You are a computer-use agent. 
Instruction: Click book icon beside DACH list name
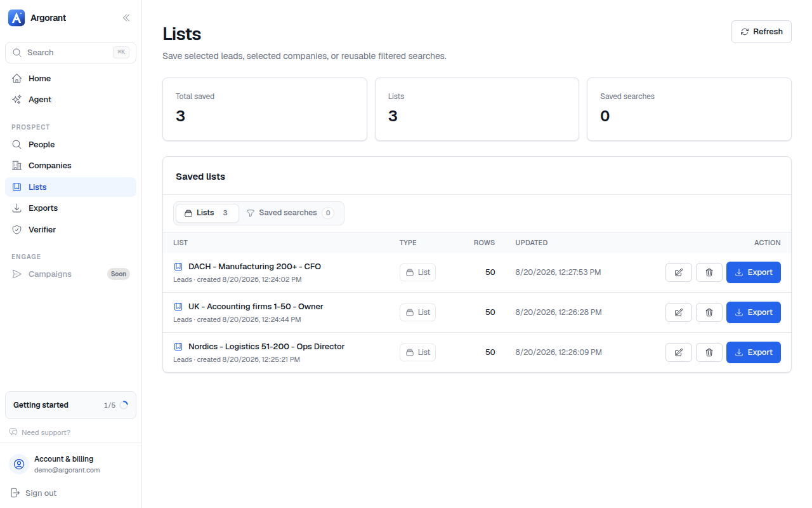[178, 267]
